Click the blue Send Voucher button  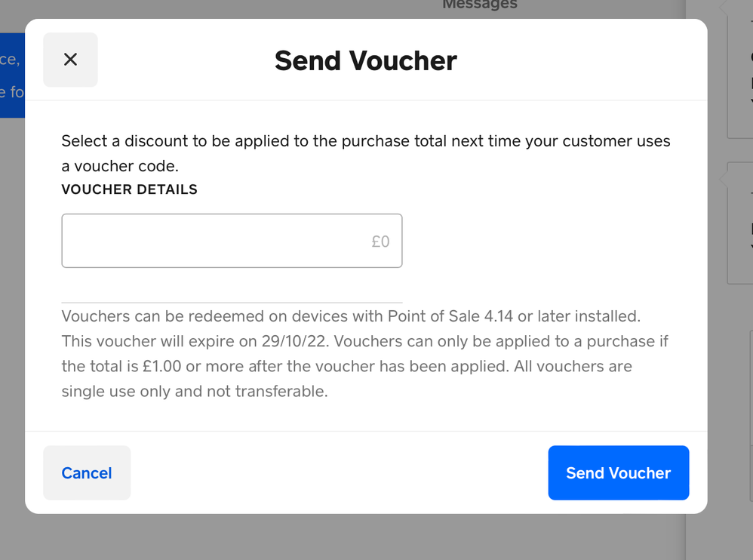618,472
